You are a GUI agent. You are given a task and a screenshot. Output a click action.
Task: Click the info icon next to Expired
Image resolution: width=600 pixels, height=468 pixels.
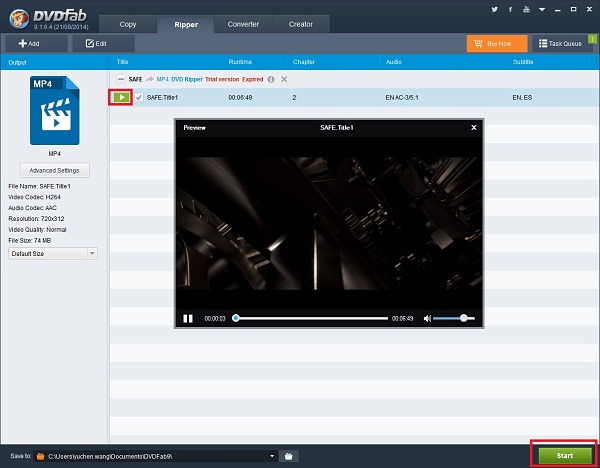click(x=271, y=79)
